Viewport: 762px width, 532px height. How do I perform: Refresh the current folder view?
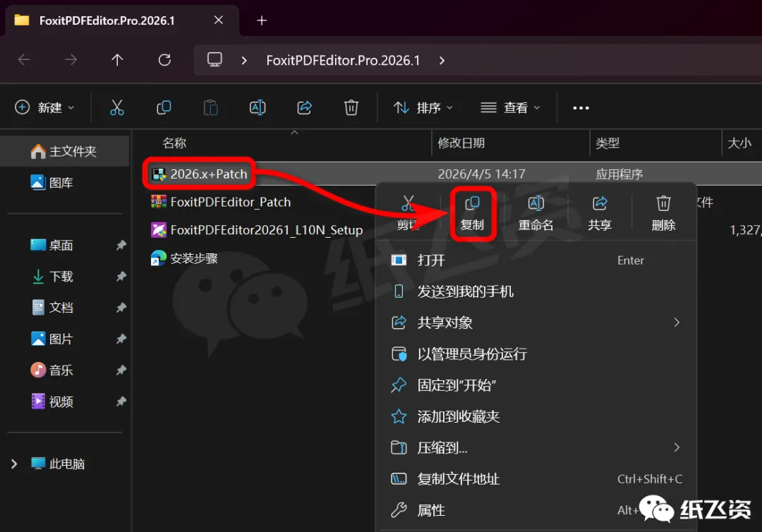(x=164, y=60)
